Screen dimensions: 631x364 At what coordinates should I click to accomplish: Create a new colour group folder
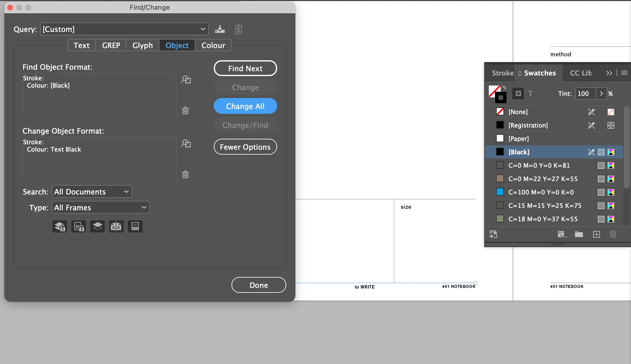[579, 234]
